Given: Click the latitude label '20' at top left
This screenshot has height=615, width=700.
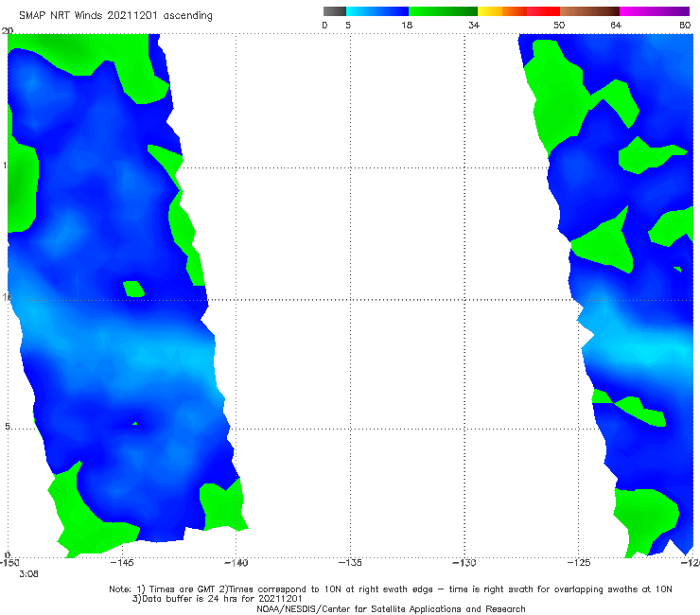Looking at the screenshot, I should tap(8, 30).
